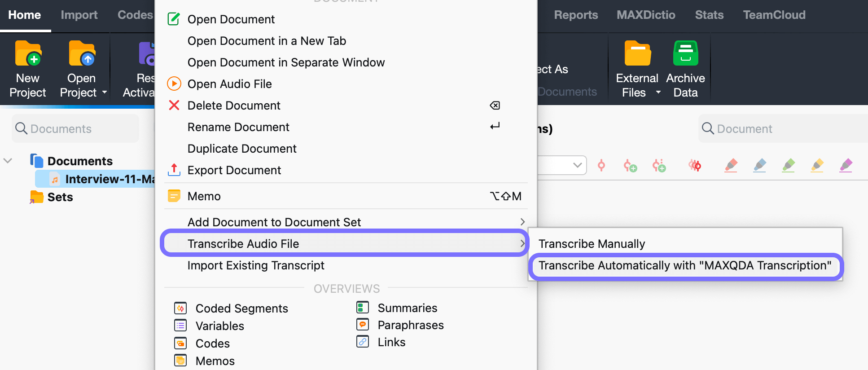Choose Transcribe Automatically with MAXQDA Transcription
The height and width of the screenshot is (370, 868).
point(685,265)
